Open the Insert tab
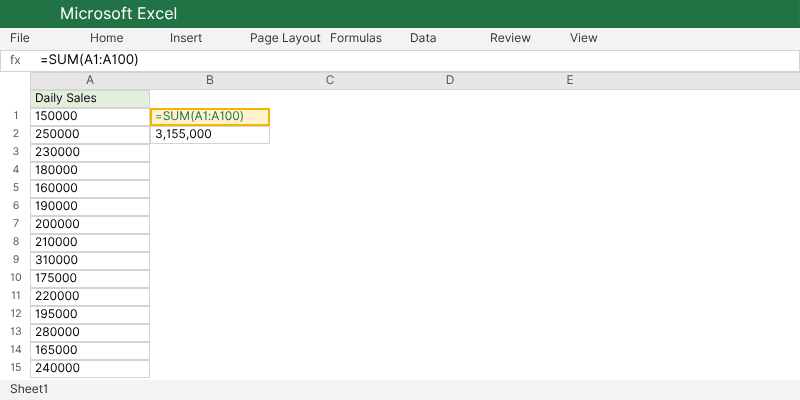This screenshot has width=800, height=400. click(x=186, y=38)
